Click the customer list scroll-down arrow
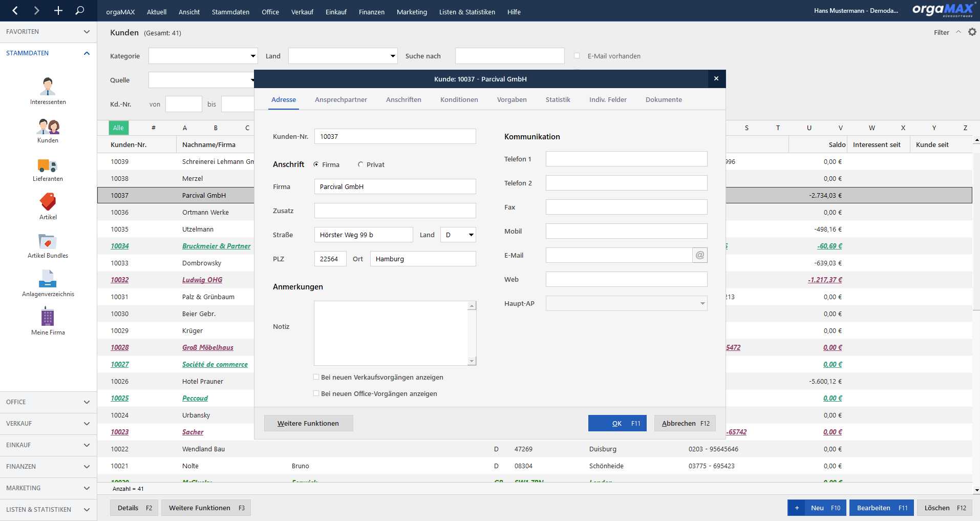Image resolution: width=980 pixels, height=521 pixels. 976,490
